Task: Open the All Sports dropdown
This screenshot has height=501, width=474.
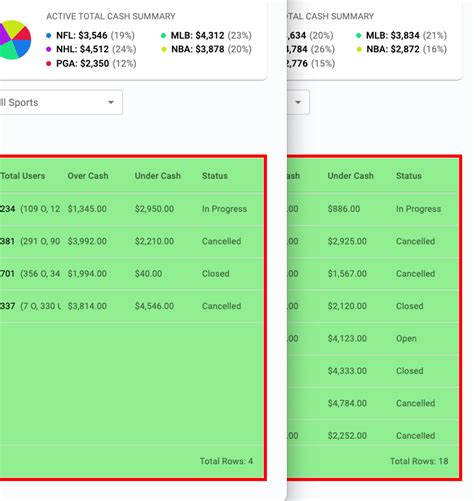Action: click(60, 102)
